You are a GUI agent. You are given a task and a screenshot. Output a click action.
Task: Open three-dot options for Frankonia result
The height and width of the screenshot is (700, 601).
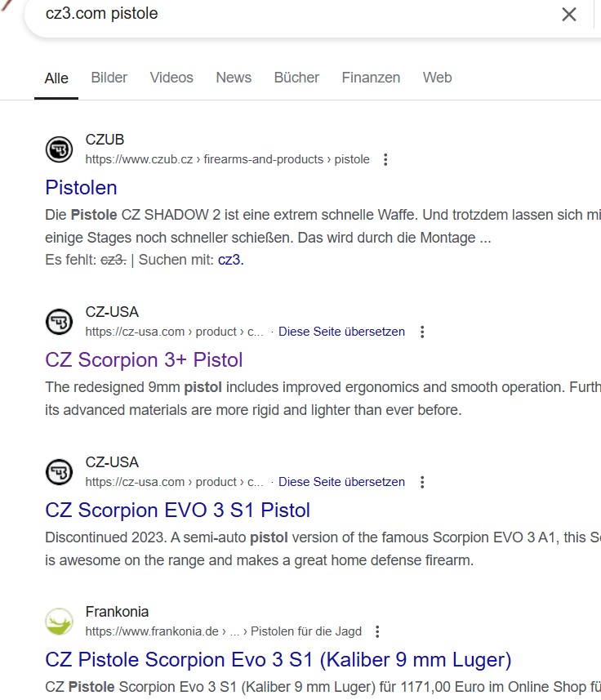pos(377,632)
